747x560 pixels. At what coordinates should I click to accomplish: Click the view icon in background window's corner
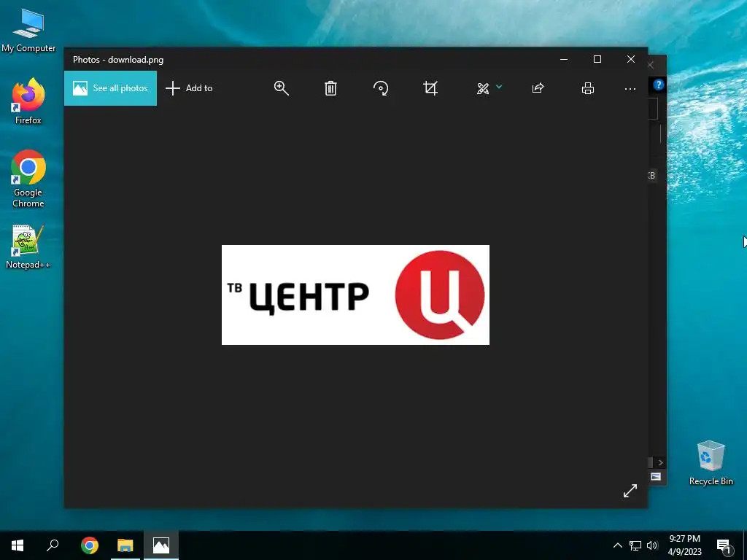[656, 477]
